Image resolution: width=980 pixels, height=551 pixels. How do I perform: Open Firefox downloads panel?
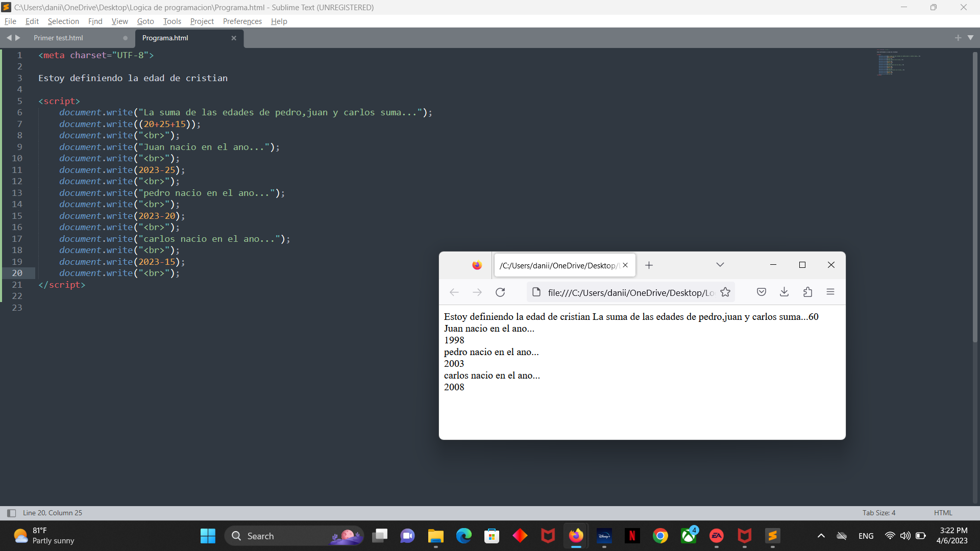(784, 292)
